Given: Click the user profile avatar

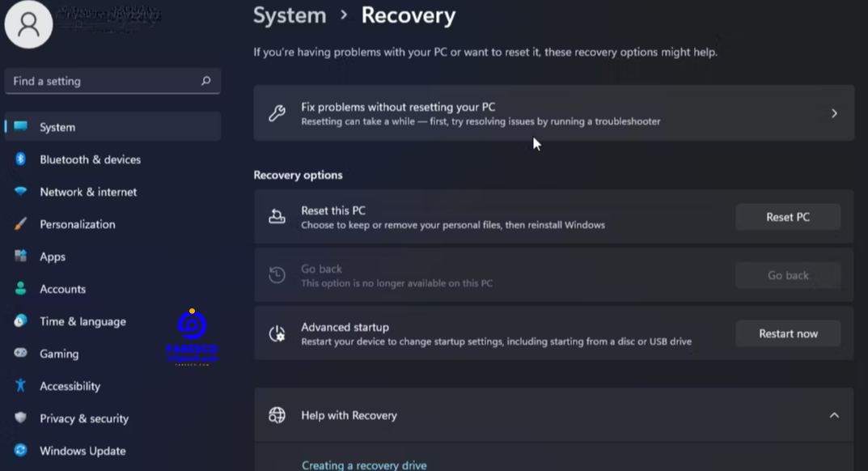Looking at the screenshot, I should point(28,24).
